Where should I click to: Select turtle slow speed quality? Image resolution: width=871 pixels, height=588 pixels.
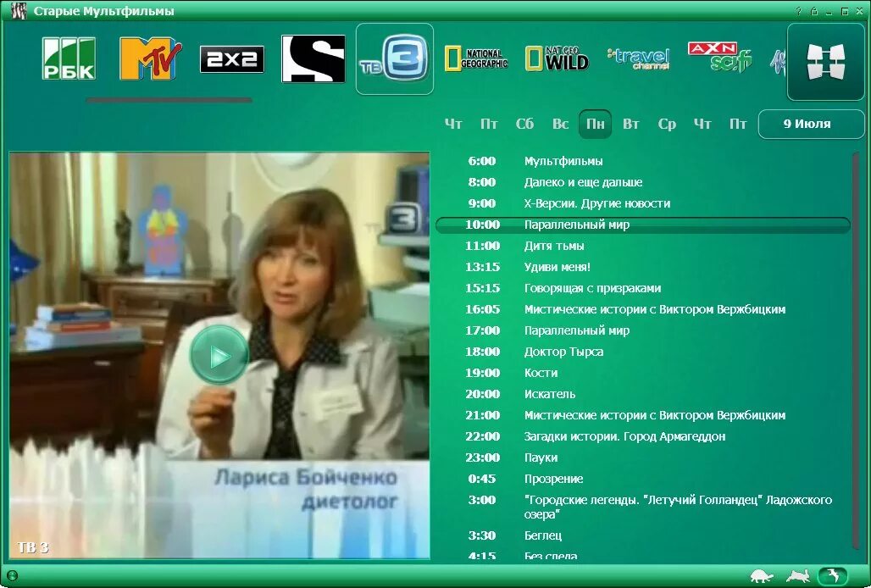point(762,576)
